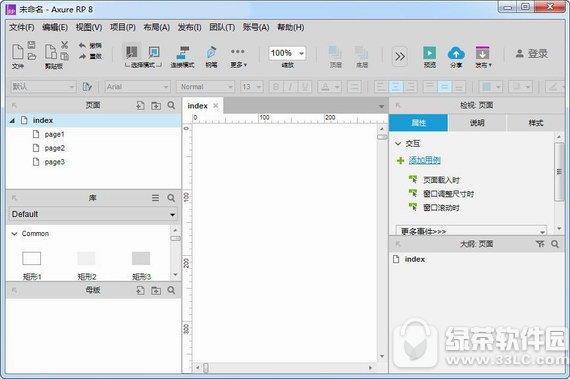The image size is (570, 379).
Task: Open the 更多事件 dropdown
Action: 471,230
